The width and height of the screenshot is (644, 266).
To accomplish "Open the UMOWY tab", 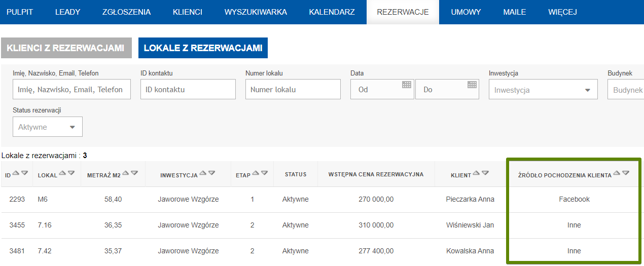I will (466, 12).
